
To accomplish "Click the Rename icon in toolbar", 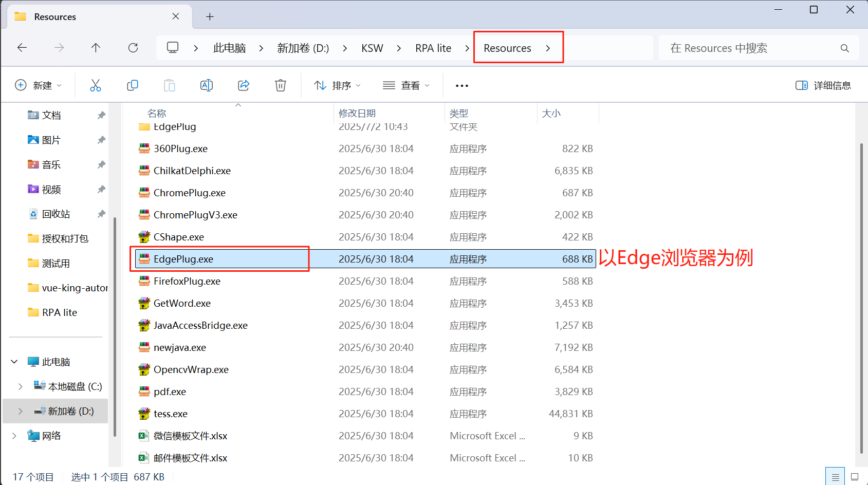I will [207, 85].
